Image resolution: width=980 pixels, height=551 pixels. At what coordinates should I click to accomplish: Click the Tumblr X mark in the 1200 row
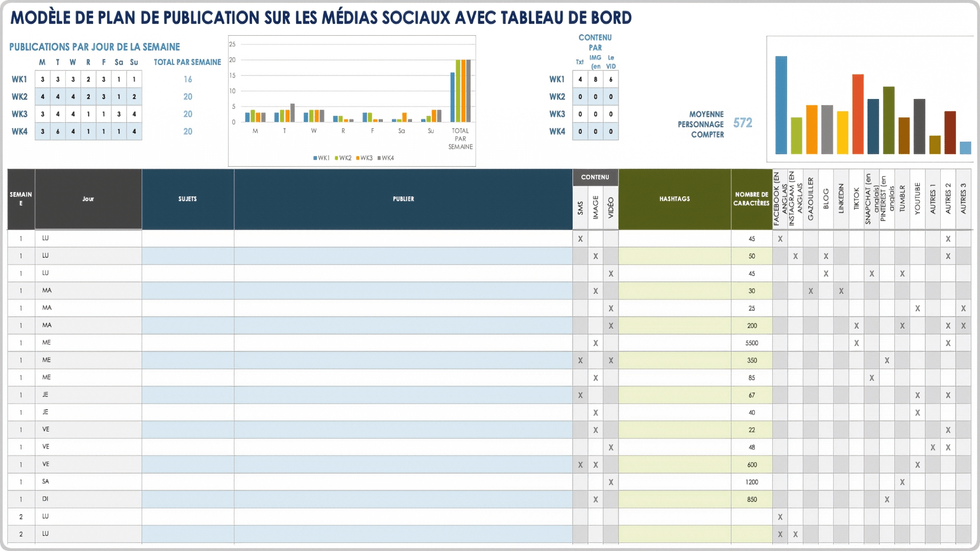point(902,482)
